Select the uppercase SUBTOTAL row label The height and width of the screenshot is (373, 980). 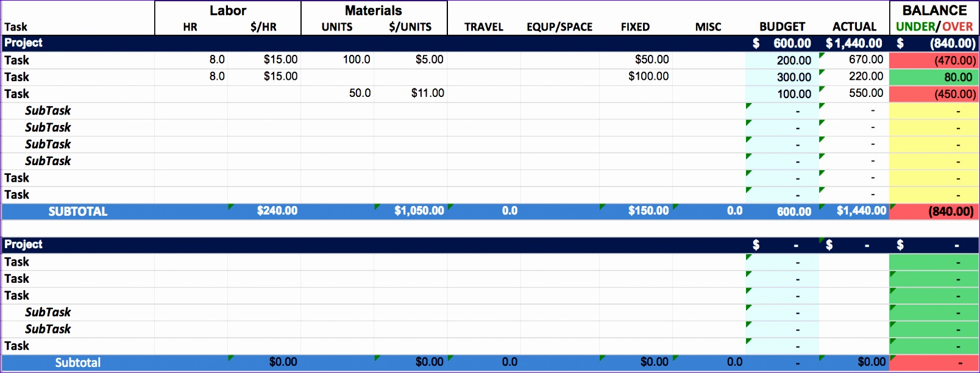pos(78,211)
